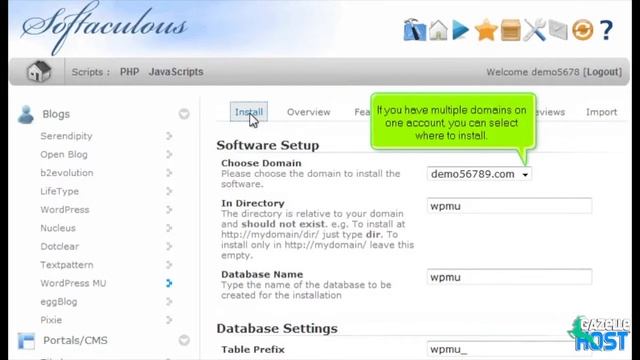
Task: Open WordPress script link
Action: 64,210
